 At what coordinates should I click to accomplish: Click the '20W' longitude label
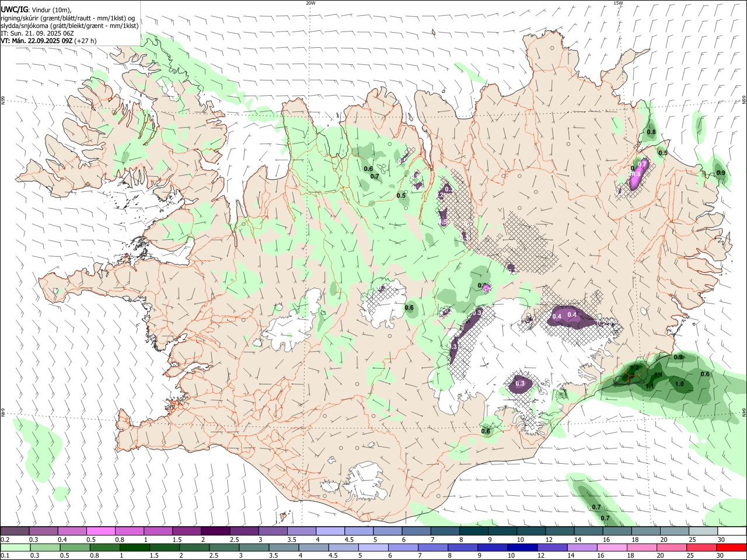coord(310,3)
